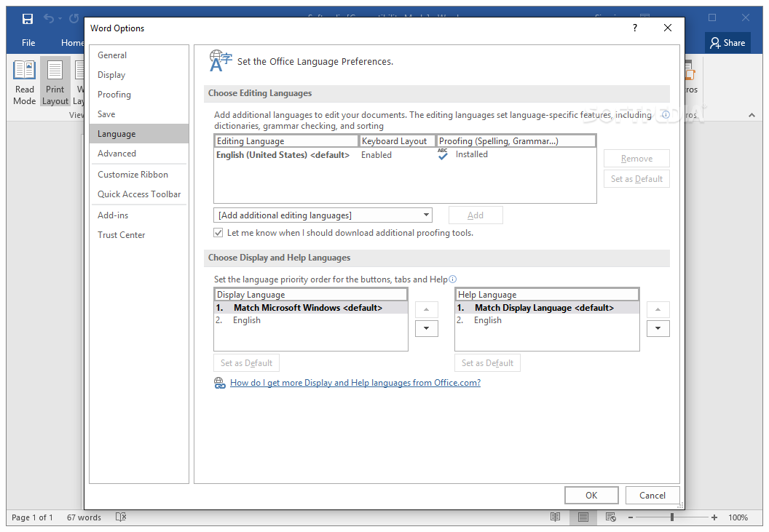Close the Word Options dialog
769x532 pixels.
point(668,28)
